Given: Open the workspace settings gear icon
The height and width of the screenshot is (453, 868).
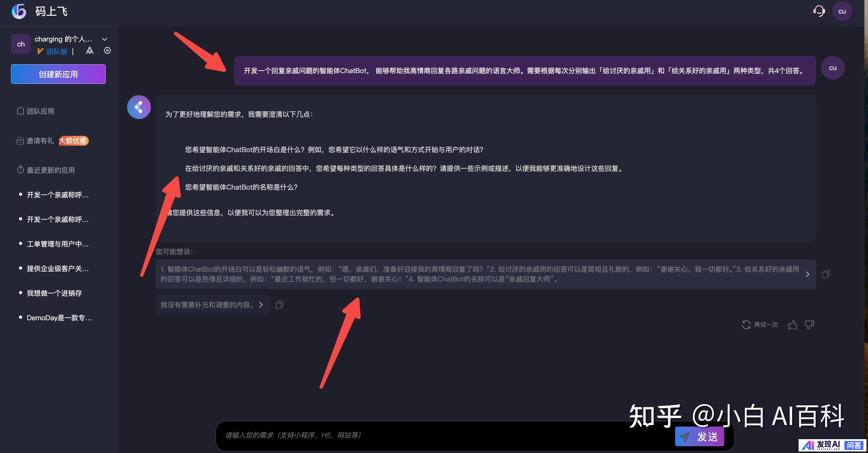Looking at the screenshot, I should click(107, 51).
